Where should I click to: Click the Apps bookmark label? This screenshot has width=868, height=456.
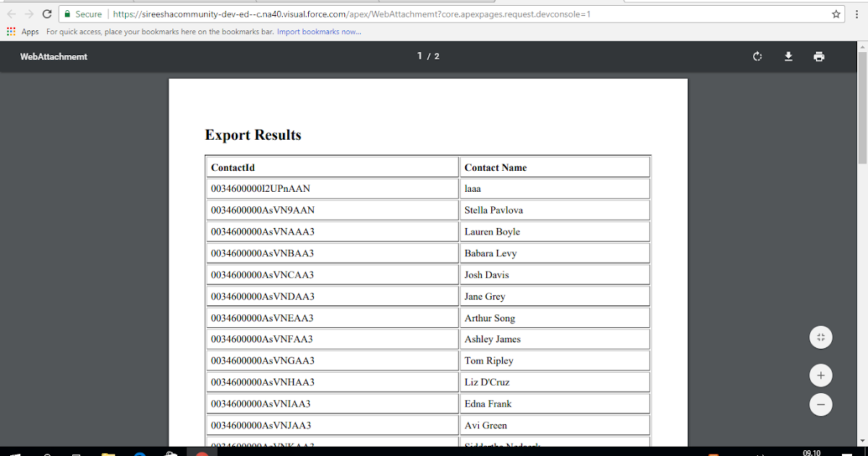tap(30, 31)
